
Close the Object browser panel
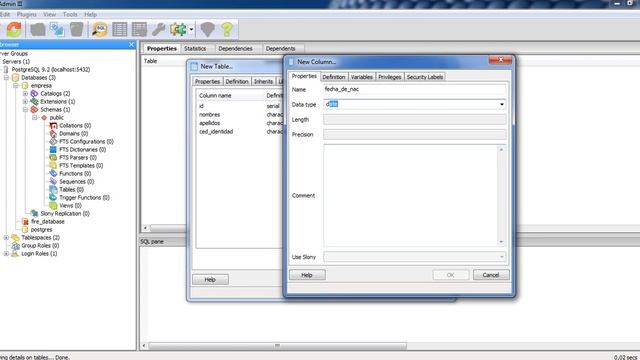coord(131,44)
